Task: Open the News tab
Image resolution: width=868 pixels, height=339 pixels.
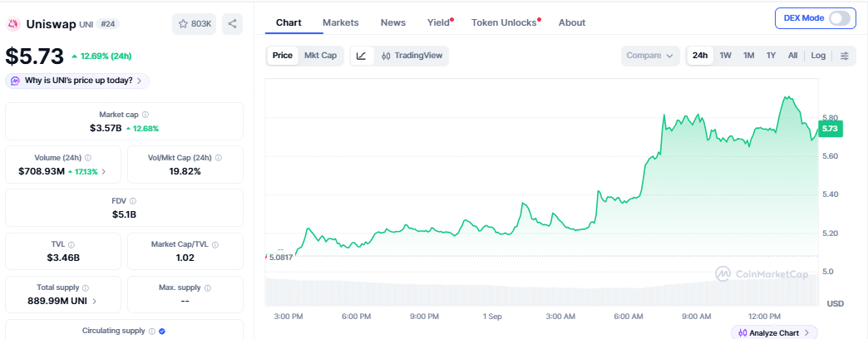Action: click(393, 22)
